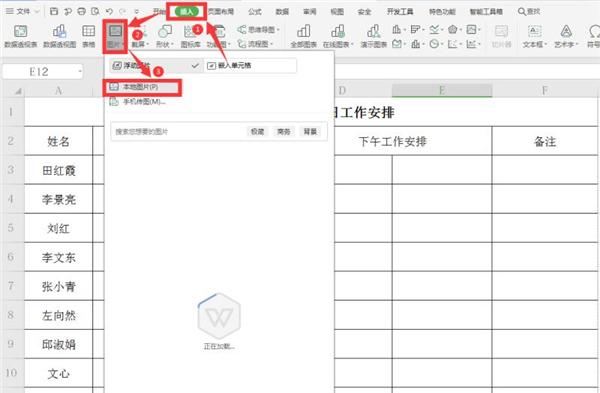Switch to the 插入 ribbon tab
Viewport: 600px width, 393px height.
pyautogui.click(x=187, y=11)
